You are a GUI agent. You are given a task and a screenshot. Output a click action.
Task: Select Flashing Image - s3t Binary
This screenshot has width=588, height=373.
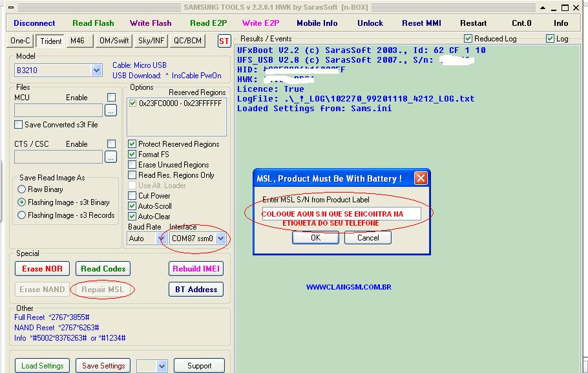[22, 202]
